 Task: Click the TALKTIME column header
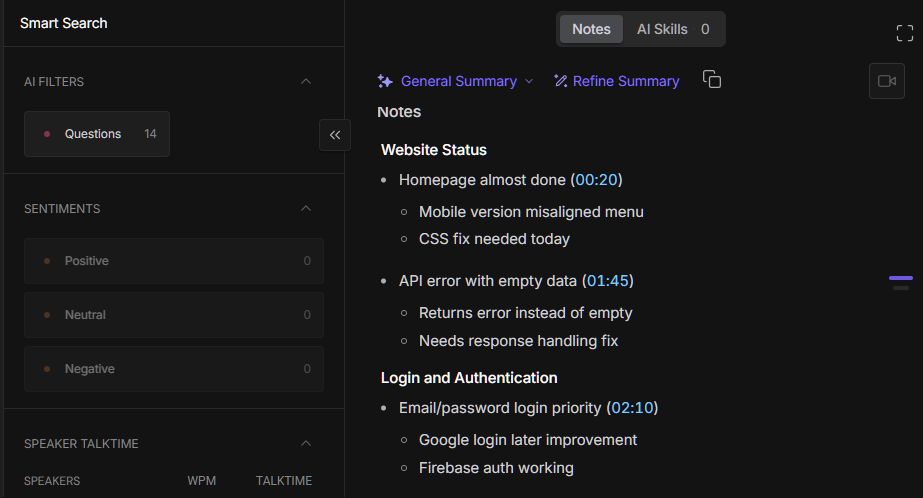(x=284, y=481)
